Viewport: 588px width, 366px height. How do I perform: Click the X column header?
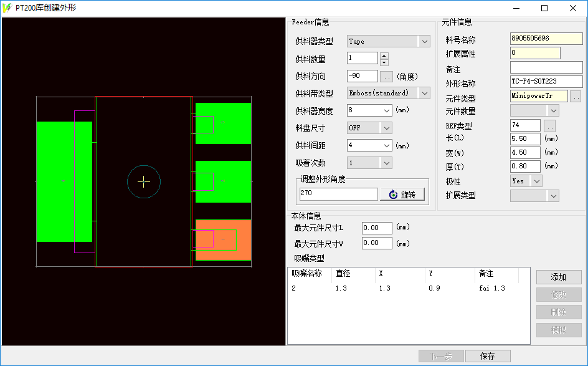(400, 274)
